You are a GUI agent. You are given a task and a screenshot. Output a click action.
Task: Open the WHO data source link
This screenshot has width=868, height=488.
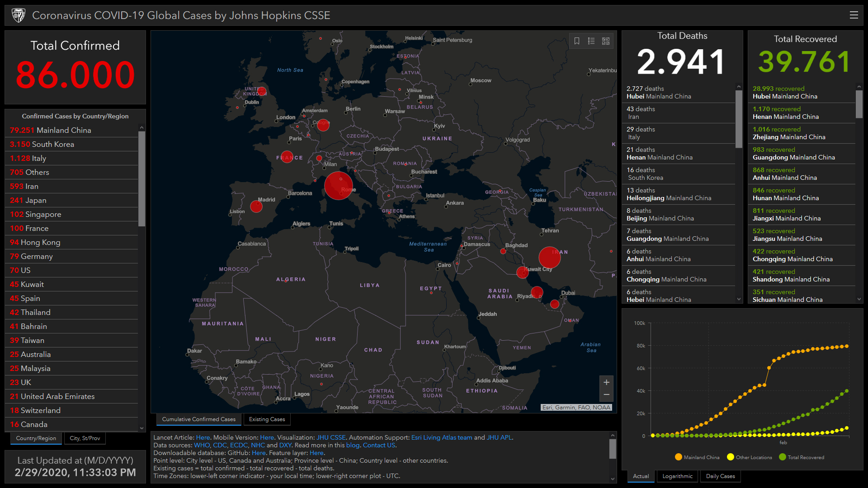pos(202,445)
